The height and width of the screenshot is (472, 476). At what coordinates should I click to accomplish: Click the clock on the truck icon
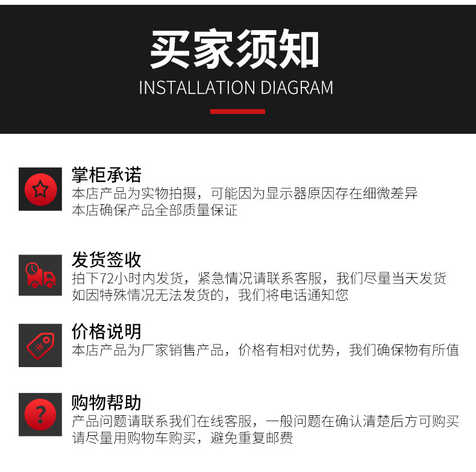click(32, 269)
